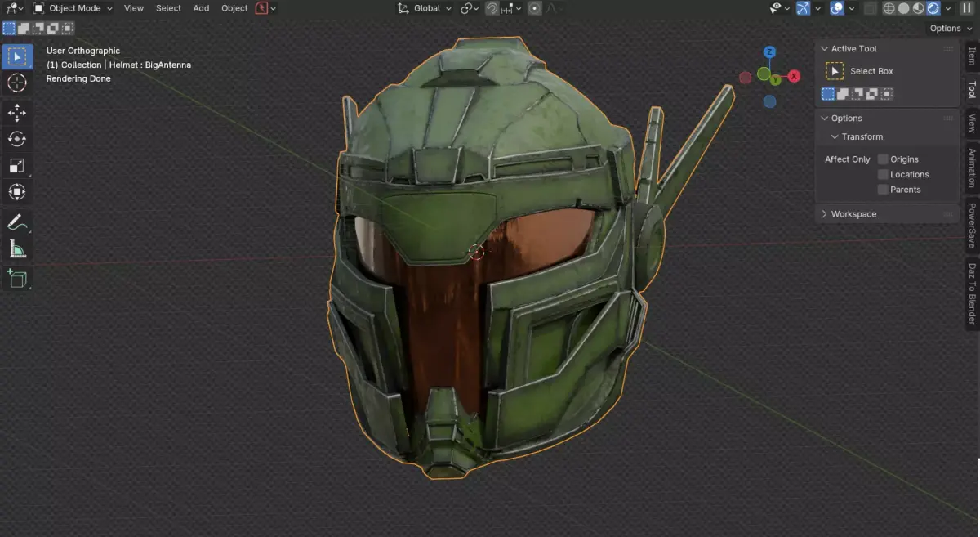The width and height of the screenshot is (980, 537).
Task: Click the pause button at header right
Action: click(965, 8)
